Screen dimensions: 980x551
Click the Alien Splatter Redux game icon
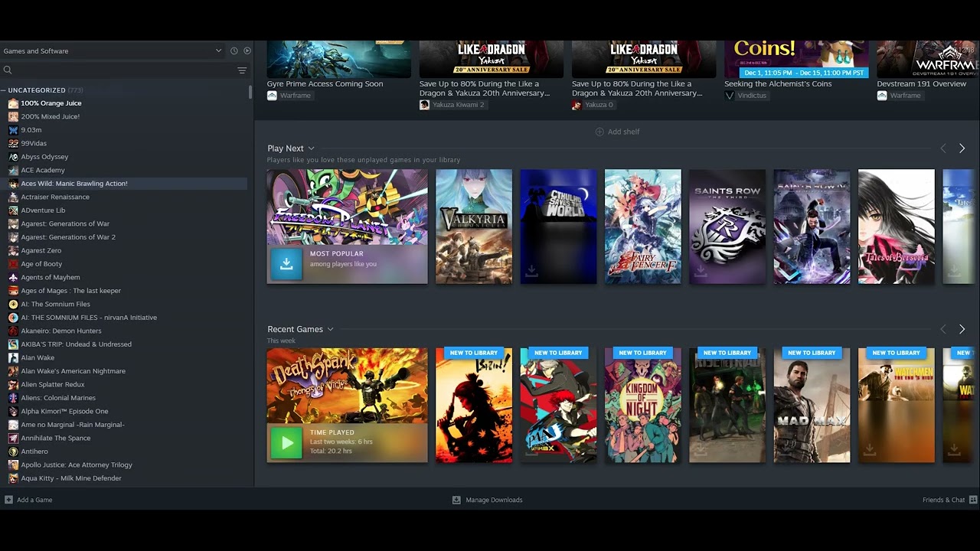pos(13,384)
